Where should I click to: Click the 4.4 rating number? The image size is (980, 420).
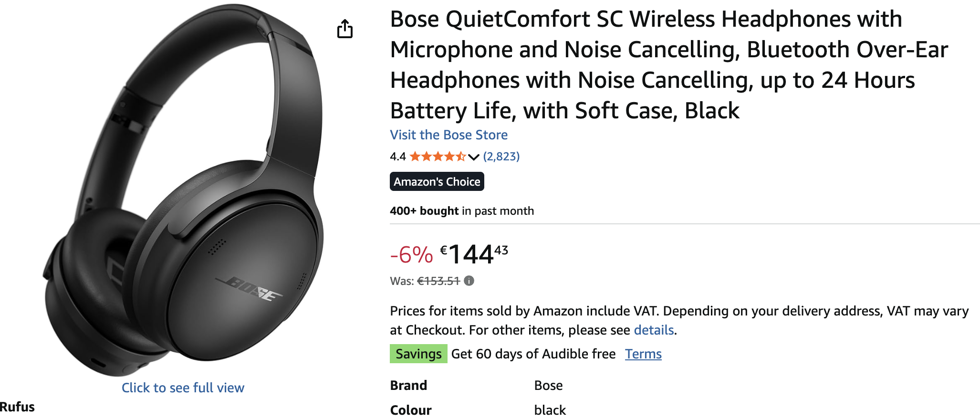[x=397, y=157]
